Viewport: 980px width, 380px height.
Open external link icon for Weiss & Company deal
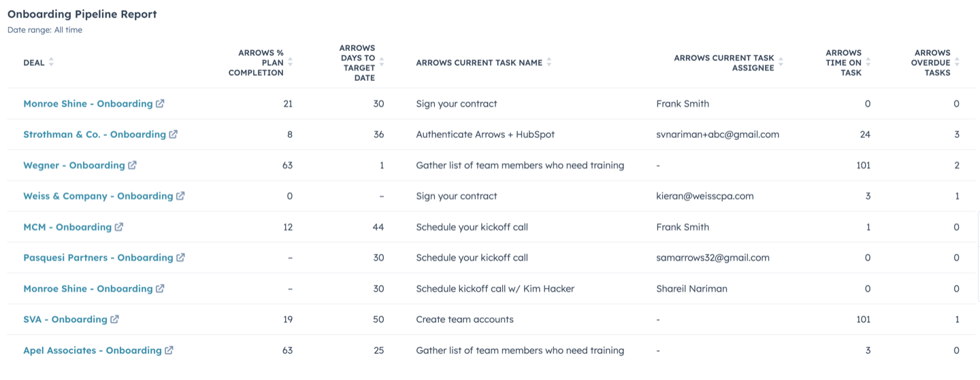click(x=180, y=196)
